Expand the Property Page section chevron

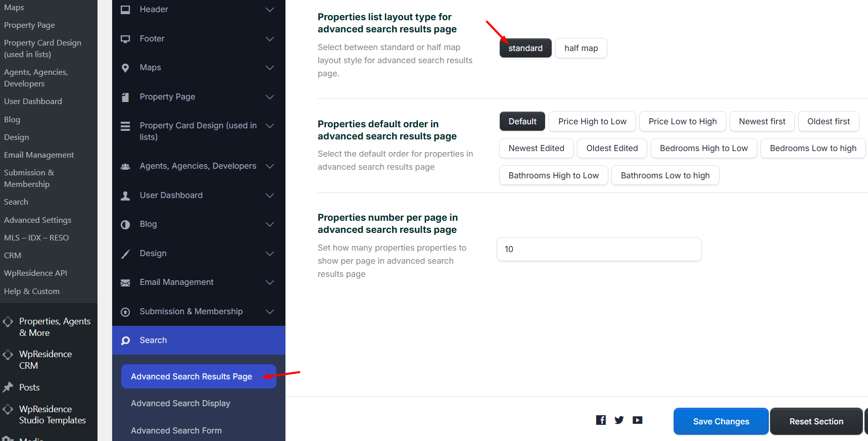click(x=270, y=97)
